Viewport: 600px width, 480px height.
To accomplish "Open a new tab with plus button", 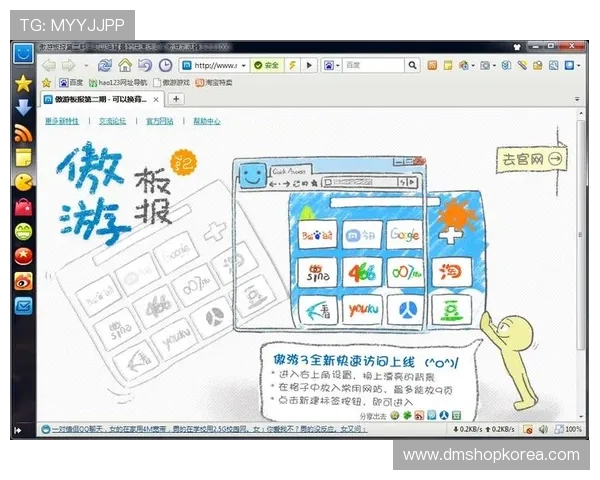I will [x=176, y=99].
